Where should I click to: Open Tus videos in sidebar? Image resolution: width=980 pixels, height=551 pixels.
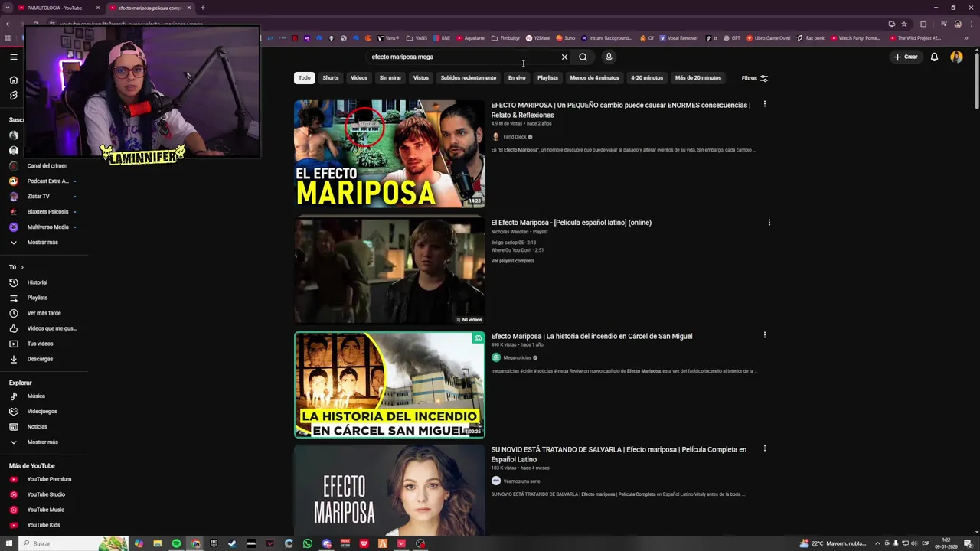(x=40, y=344)
